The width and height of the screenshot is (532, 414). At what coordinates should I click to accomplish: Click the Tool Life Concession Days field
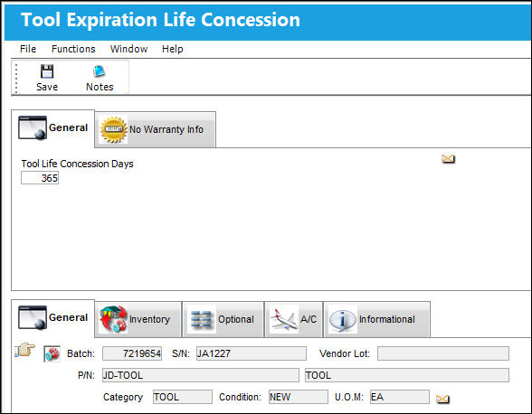tap(40, 178)
